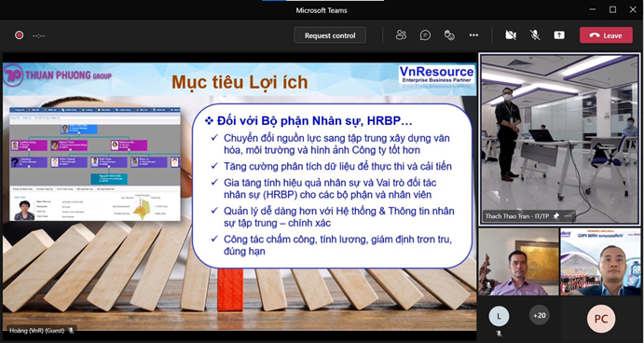644x343 pixels.
Task: Click the PC participant avatar
Action: [x=601, y=319]
